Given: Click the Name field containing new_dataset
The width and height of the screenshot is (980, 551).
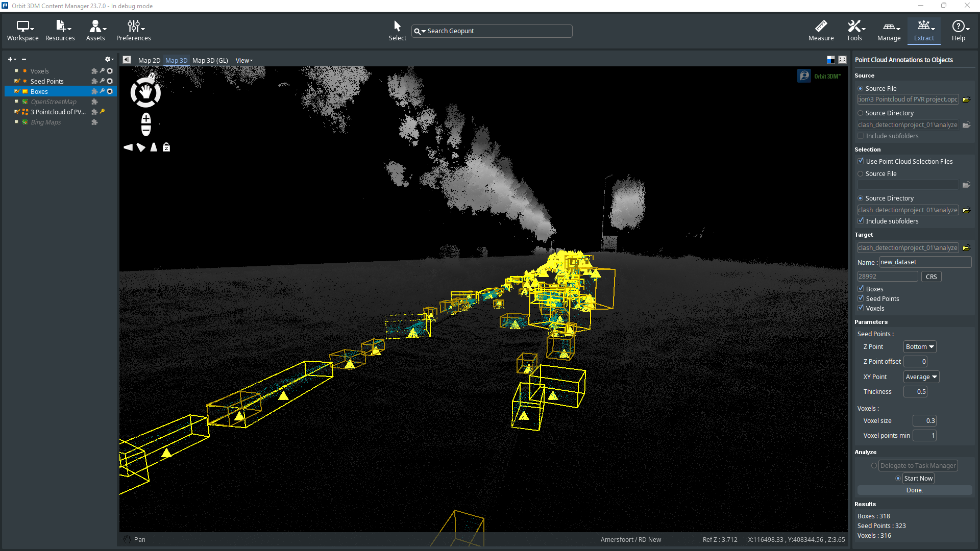Looking at the screenshot, I should click(x=925, y=262).
